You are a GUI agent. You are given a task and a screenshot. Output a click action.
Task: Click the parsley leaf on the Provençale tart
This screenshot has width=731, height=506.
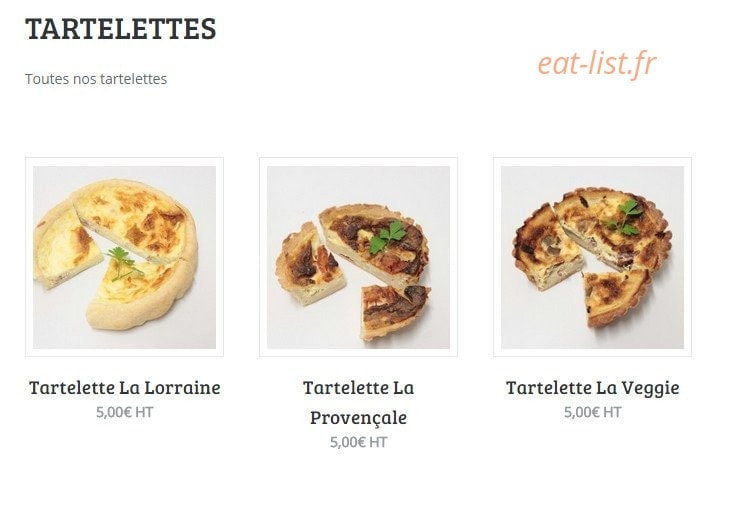pyautogui.click(x=387, y=237)
